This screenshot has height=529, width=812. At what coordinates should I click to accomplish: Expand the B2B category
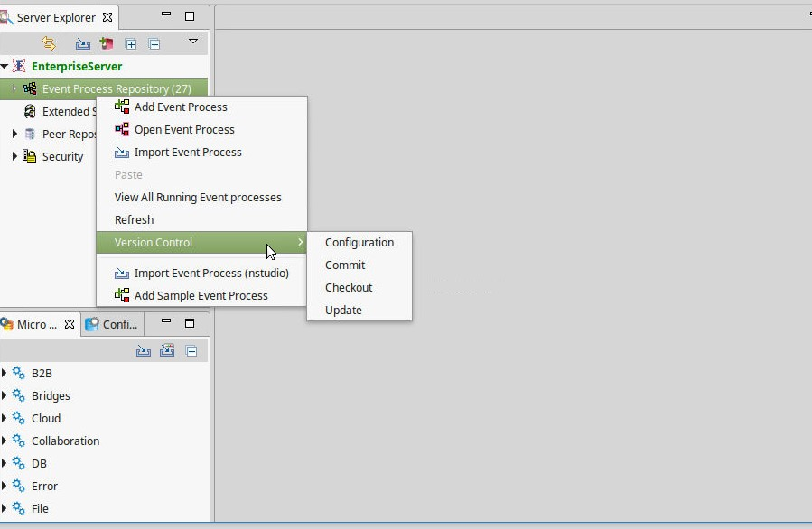point(5,373)
